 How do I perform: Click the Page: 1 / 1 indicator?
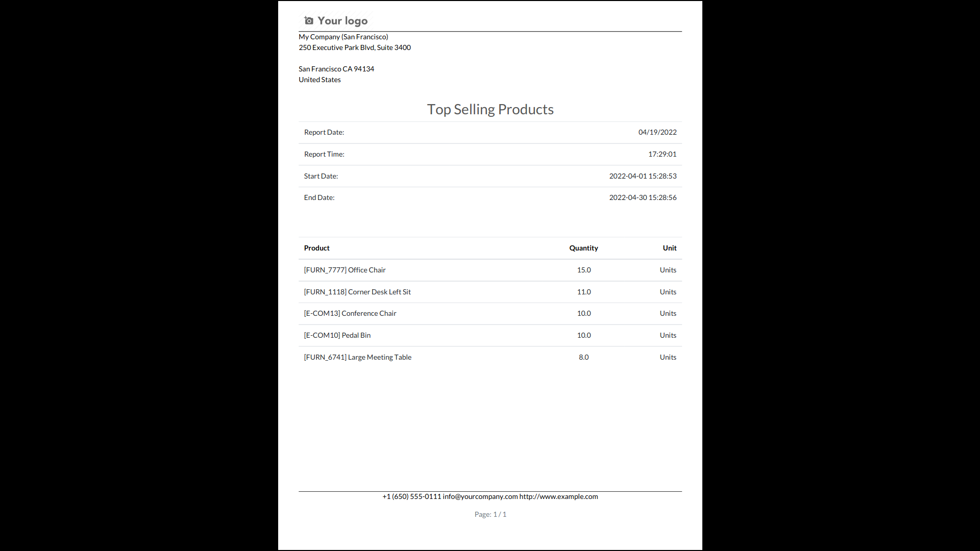tap(490, 514)
